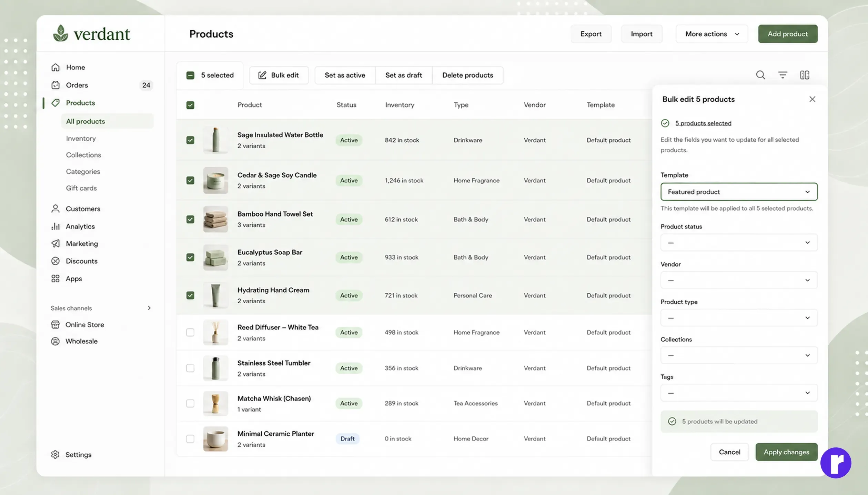Open the Tags dropdown
868x495 pixels.
[x=739, y=393]
